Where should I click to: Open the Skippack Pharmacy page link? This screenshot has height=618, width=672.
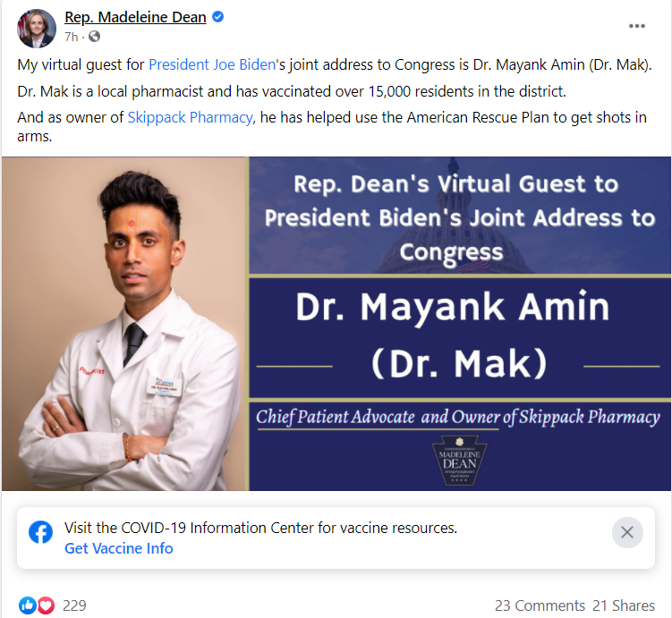click(x=190, y=117)
